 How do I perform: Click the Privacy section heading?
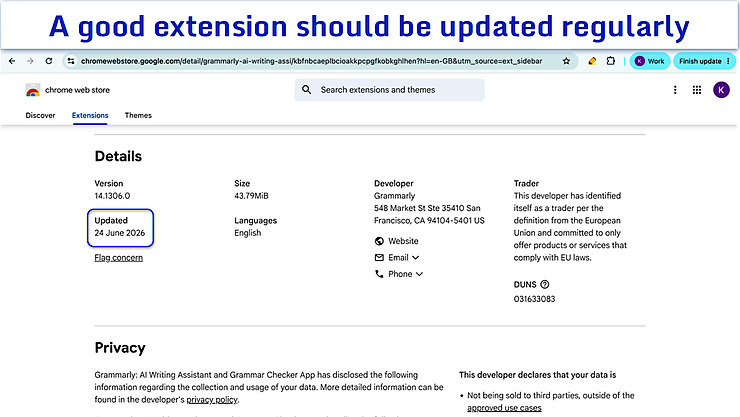[120, 348]
